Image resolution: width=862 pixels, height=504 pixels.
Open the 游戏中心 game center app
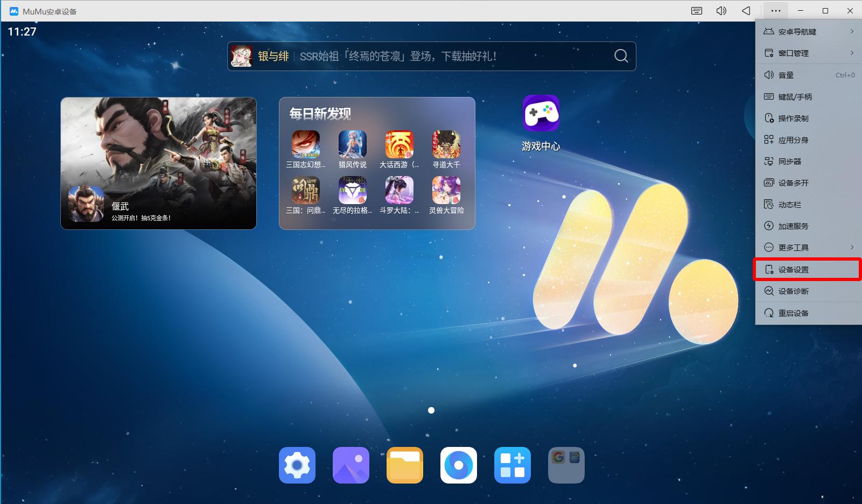[541, 114]
